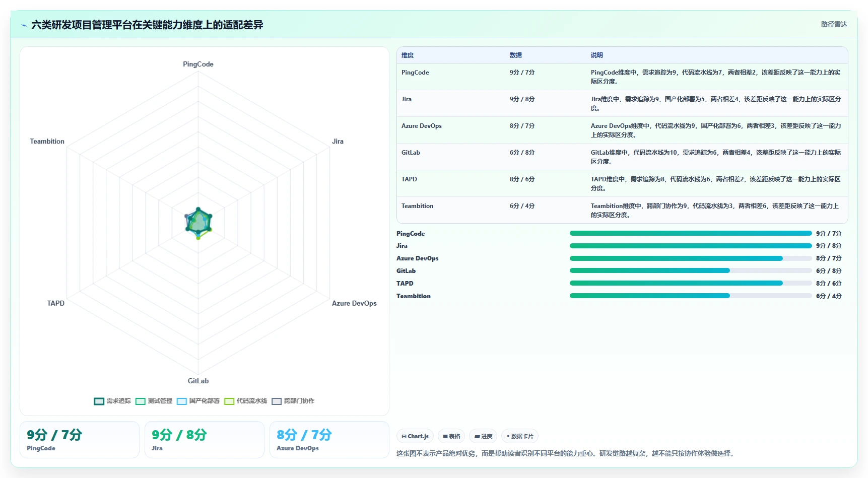Toggle 跨部门协作 legend series
This screenshot has width=868, height=478.
(293, 401)
